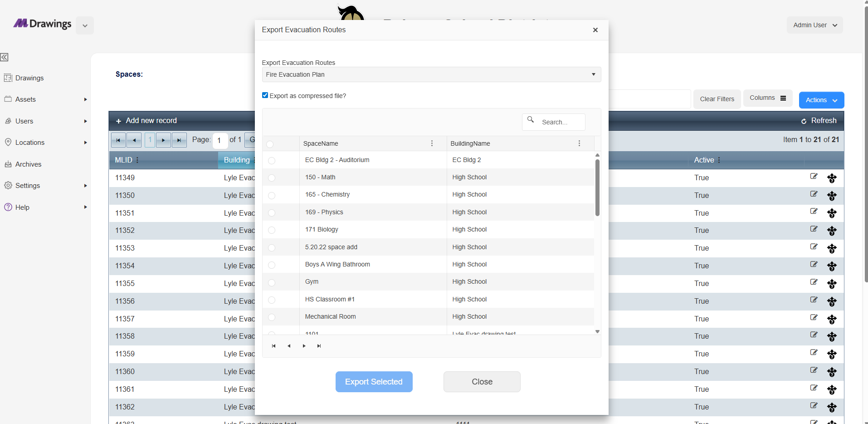Image resolution: width=868 pixels, height=424 pixels.
Task: Open the Actions dropdown button
Action: coord(821,100)
